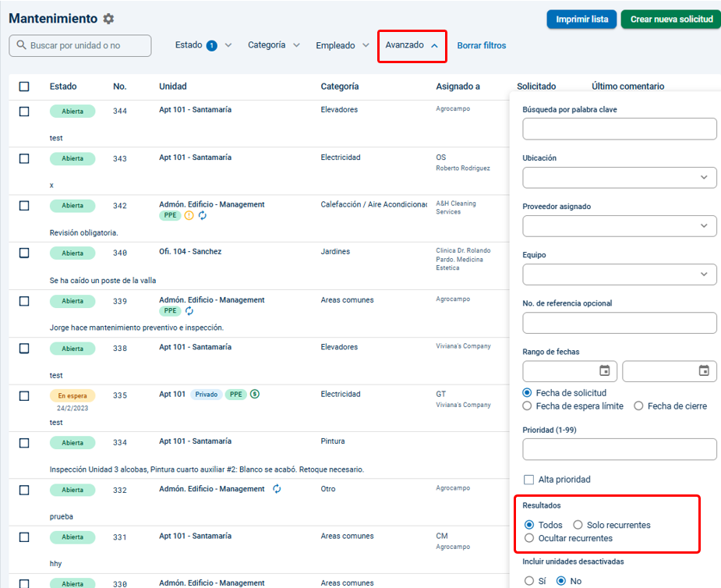Open end date calendar icon

(704, 370)
